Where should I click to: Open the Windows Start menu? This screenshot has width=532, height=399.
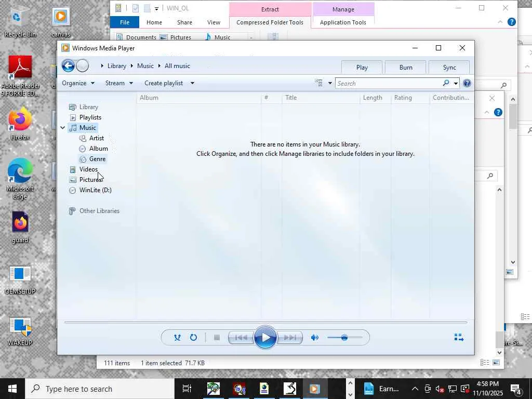12,389
